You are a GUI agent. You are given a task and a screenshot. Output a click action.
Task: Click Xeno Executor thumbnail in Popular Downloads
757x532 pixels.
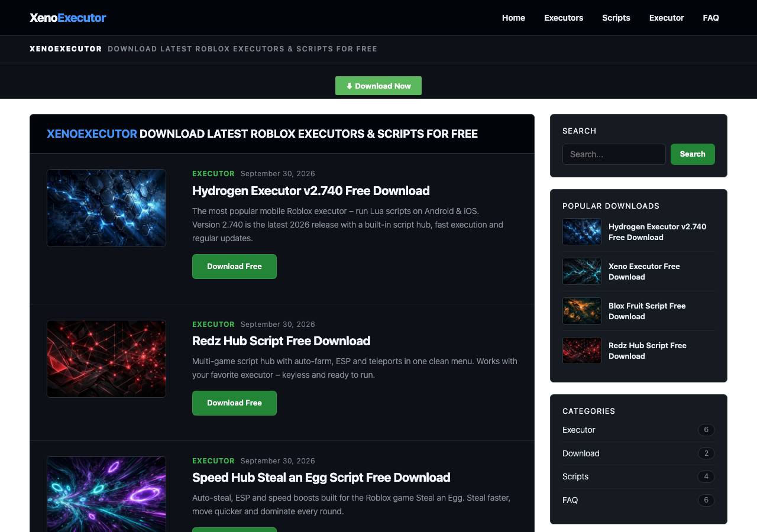pos(582,271)
